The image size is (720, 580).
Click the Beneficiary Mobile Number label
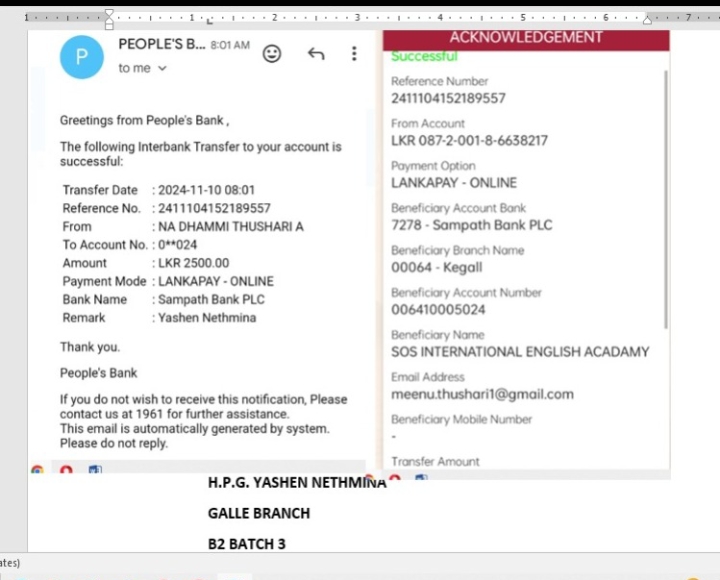coord(461,419)
